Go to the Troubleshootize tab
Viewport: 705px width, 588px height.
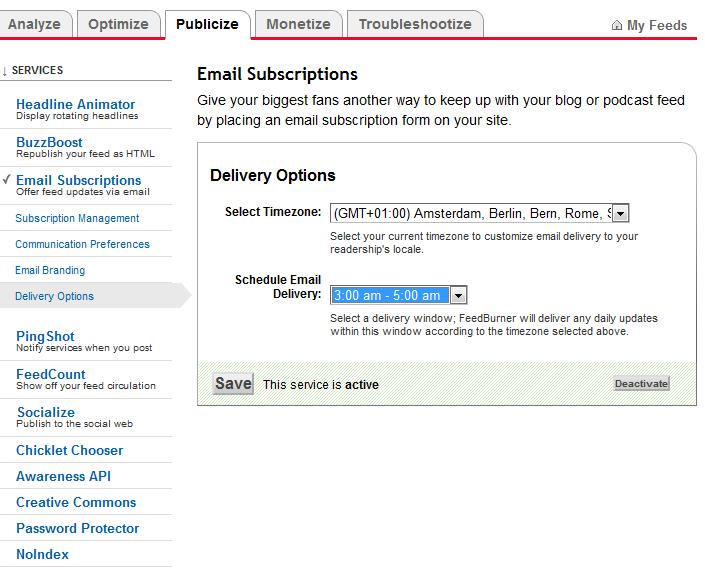(415, 24)
